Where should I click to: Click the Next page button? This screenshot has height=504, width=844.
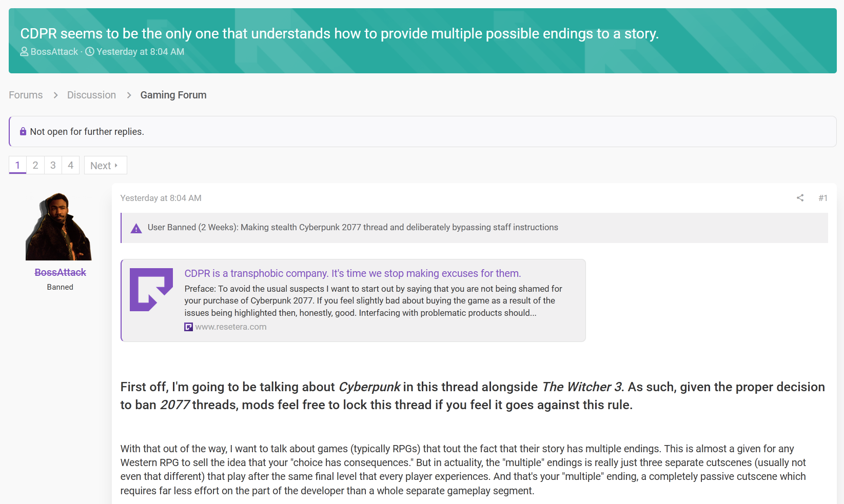click(x=105, y=165)
